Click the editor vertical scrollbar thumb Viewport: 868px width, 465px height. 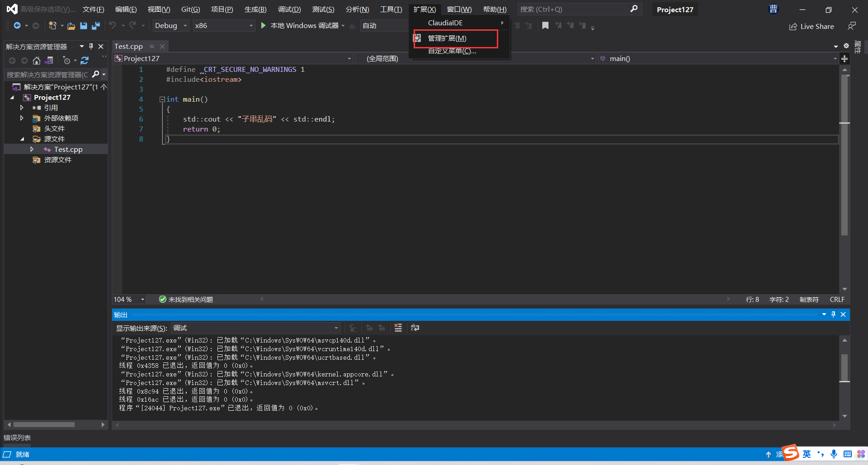click(844, 155)
